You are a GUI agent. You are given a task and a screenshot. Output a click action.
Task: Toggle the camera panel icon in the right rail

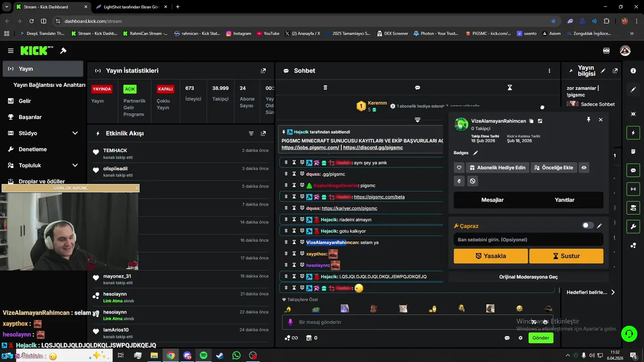(x=633, y=208)
